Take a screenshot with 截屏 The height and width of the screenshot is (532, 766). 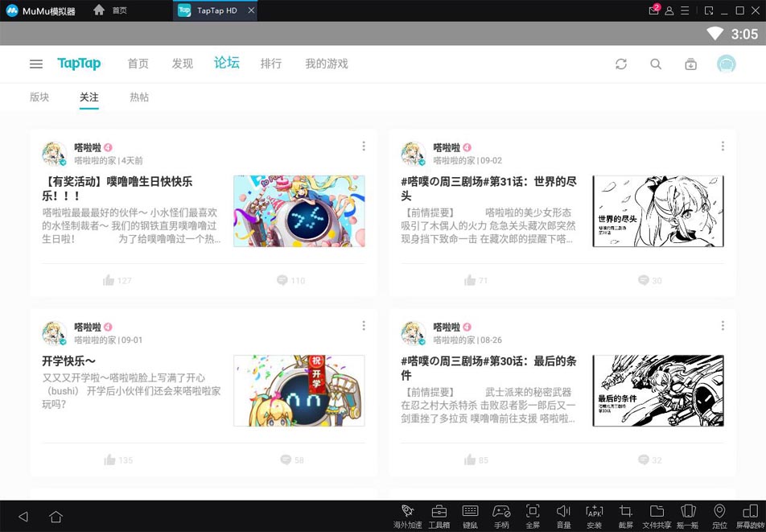pyautogui.click(x=625, y=517)
